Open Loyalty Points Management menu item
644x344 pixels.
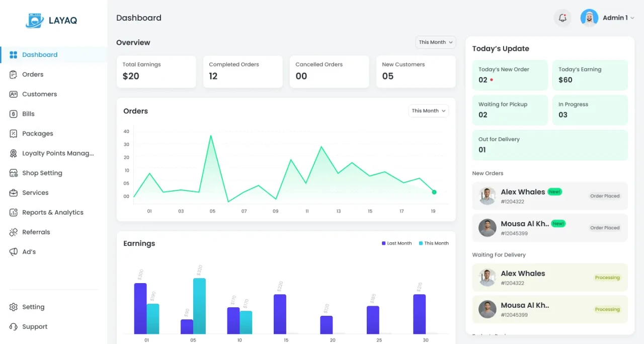(x=58, y=153)
